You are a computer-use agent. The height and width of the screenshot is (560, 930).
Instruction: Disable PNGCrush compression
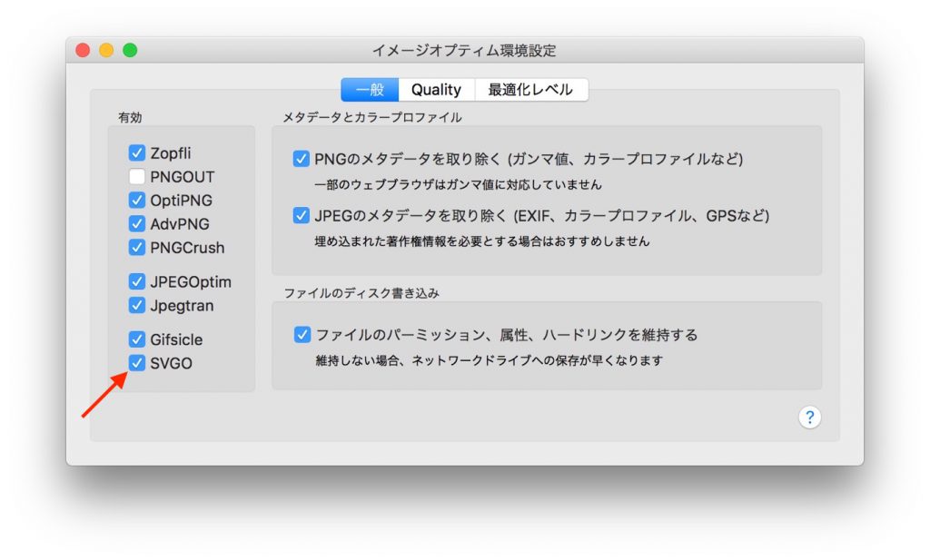tap(137, 247)
